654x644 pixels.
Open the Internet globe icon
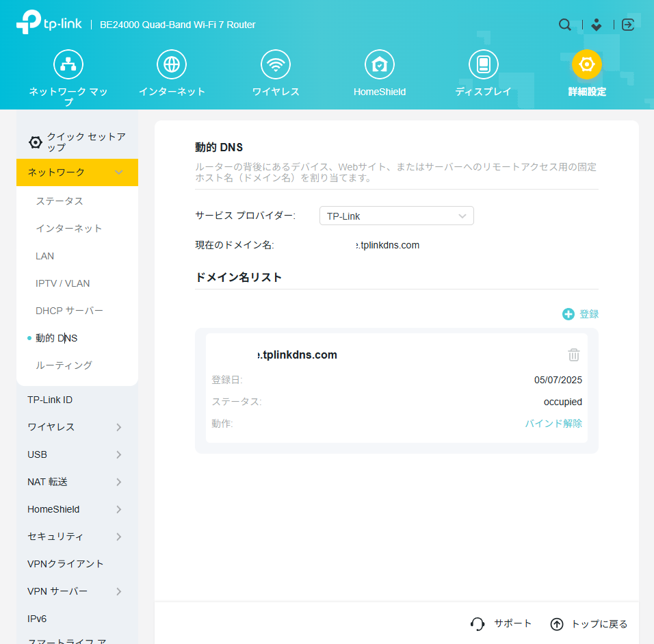(x=172, y=64)
